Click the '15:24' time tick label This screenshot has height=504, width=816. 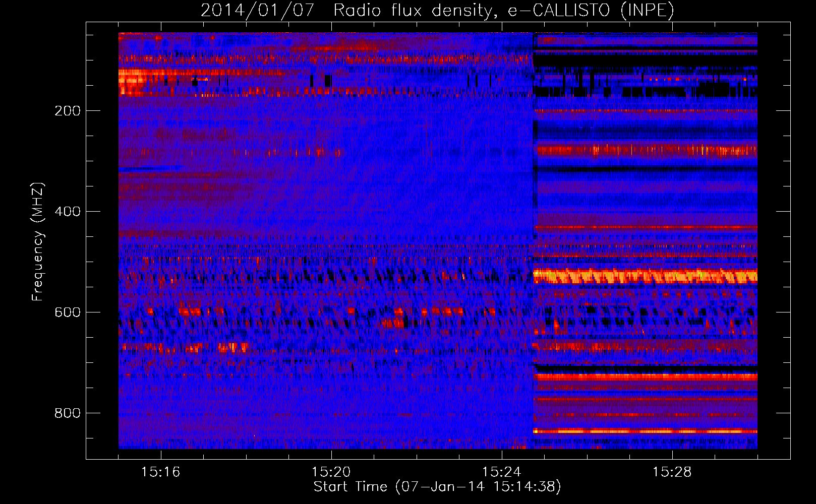coord(502,472)
